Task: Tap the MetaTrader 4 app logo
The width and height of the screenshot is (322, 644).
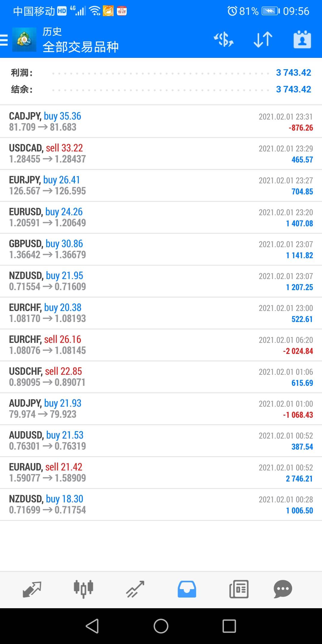Action: click(x=24, y=40)
